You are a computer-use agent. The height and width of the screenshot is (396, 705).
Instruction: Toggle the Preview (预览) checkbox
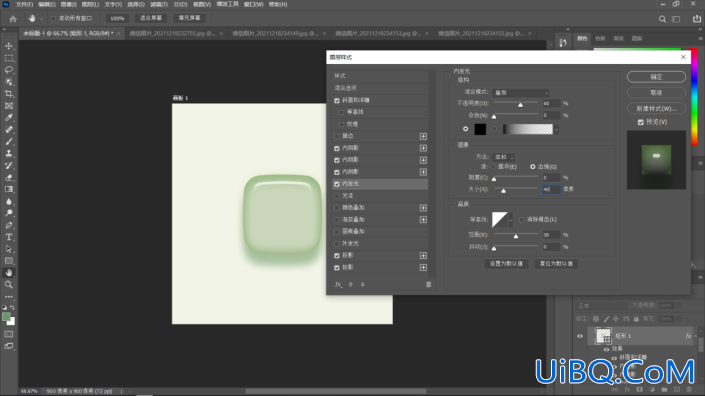point(641,122)
